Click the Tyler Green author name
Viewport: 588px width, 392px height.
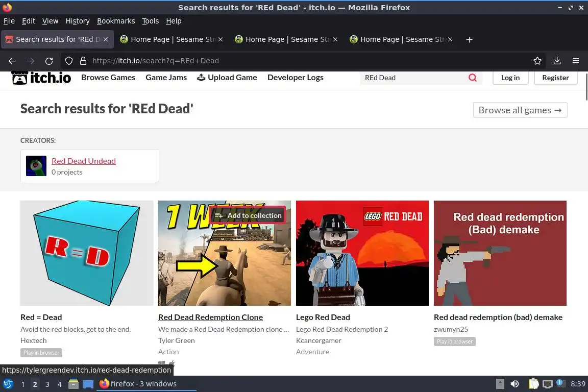point(177,340)
